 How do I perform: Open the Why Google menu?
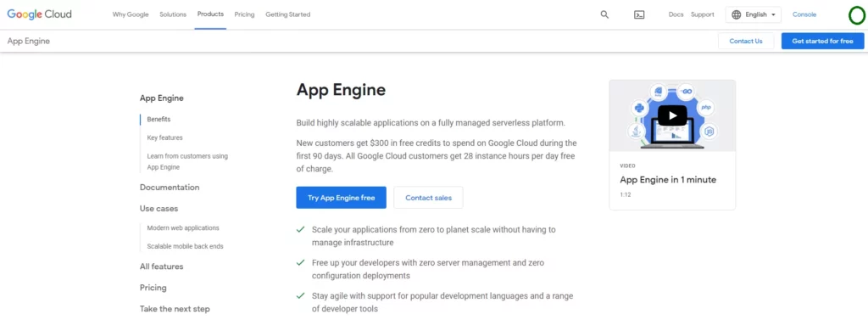coord(131,15)
